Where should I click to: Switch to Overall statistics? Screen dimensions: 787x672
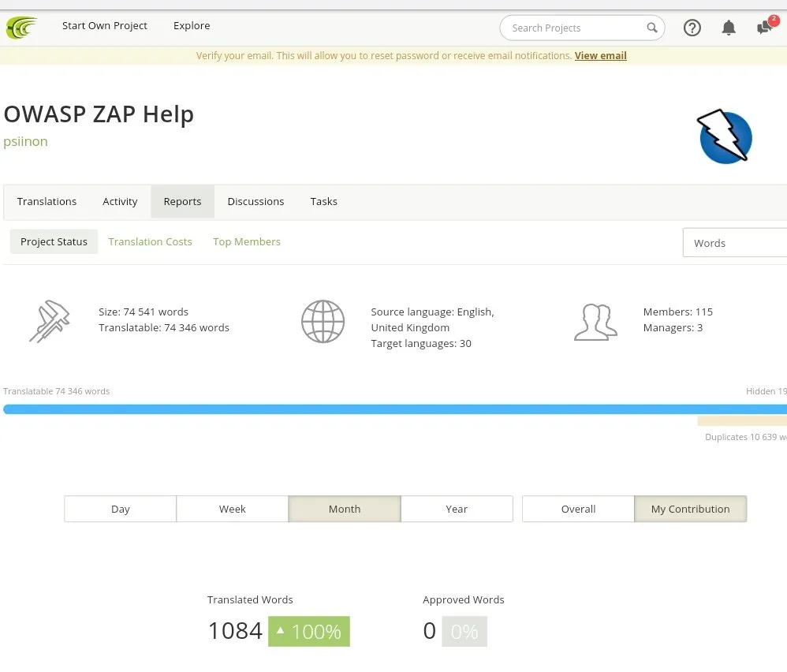click(578, 509)
